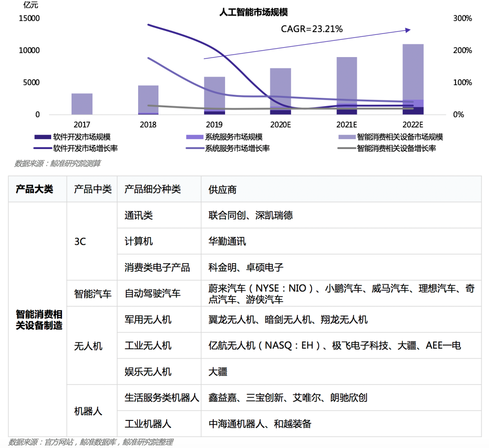
Task: Click the 软件开发市场规模 legend color swatch
Action: coord(42,137)
